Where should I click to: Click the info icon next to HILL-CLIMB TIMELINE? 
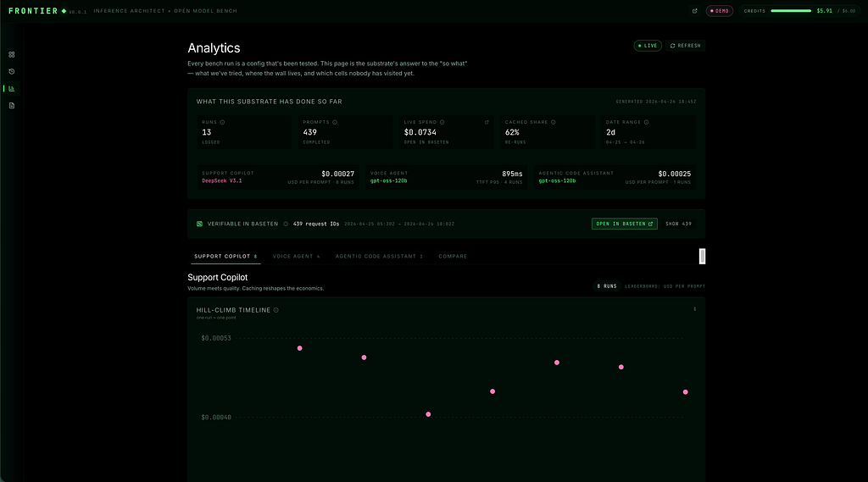[276, 310]
